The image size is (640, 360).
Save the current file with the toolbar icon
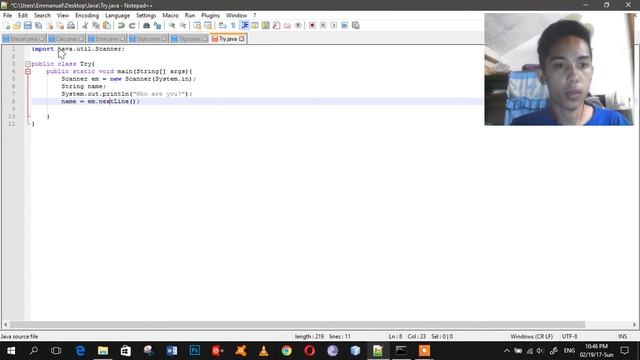tap(27, 25)
